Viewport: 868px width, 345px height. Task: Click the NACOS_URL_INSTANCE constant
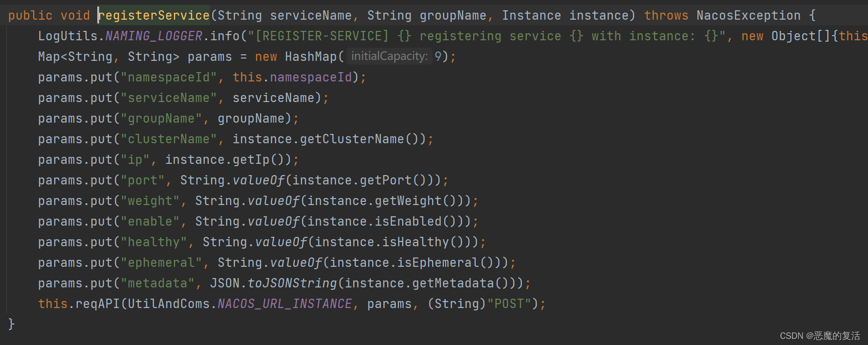pyautogui.click(x=284, y=304)
